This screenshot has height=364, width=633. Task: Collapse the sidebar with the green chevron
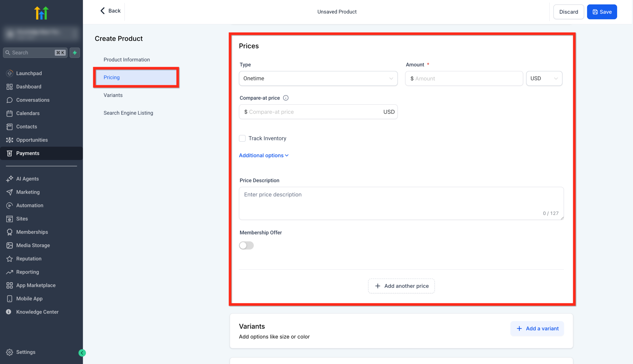(x=82, y=353)
